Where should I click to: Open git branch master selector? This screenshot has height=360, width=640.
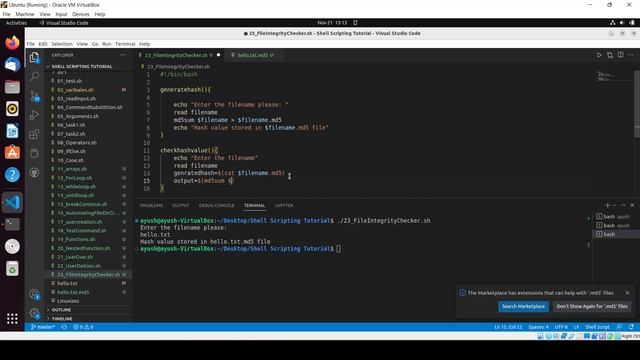tap(43, 327)
